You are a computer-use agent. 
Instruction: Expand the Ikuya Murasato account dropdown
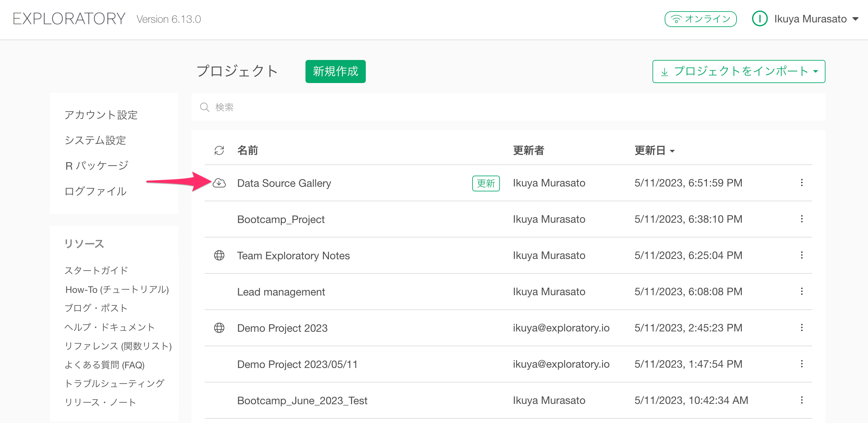coord(856,19)
